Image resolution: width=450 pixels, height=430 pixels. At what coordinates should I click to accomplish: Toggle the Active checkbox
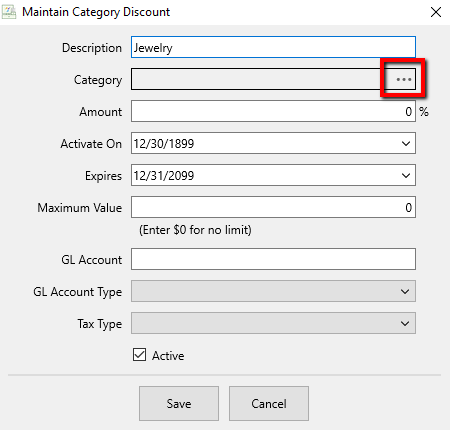click(139, 355)
